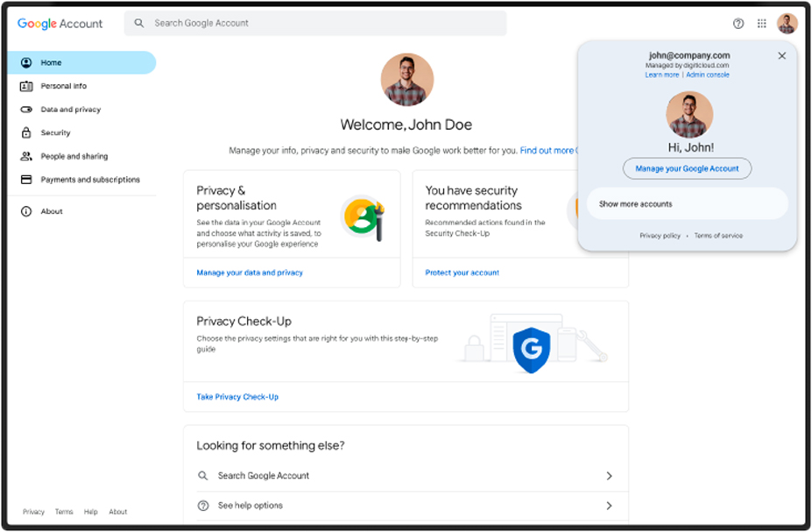Image resolution: width=812 pixels, height=532 pixels.
Task: Click the large welcome profile photo
Action: 407,79
